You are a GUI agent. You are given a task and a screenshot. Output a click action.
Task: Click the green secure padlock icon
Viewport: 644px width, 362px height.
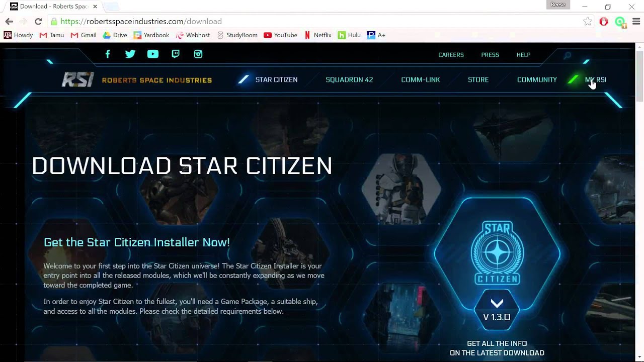click(x=54, y=22)
